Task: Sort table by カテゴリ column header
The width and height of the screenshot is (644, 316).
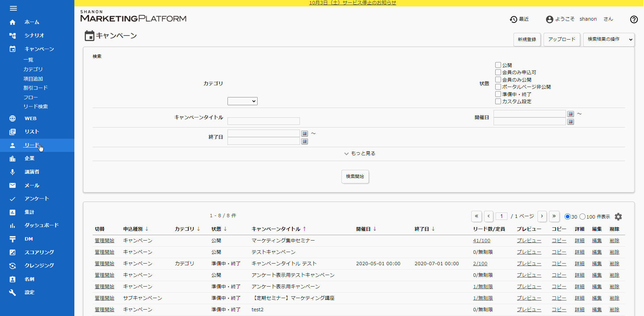Action: 187,229
